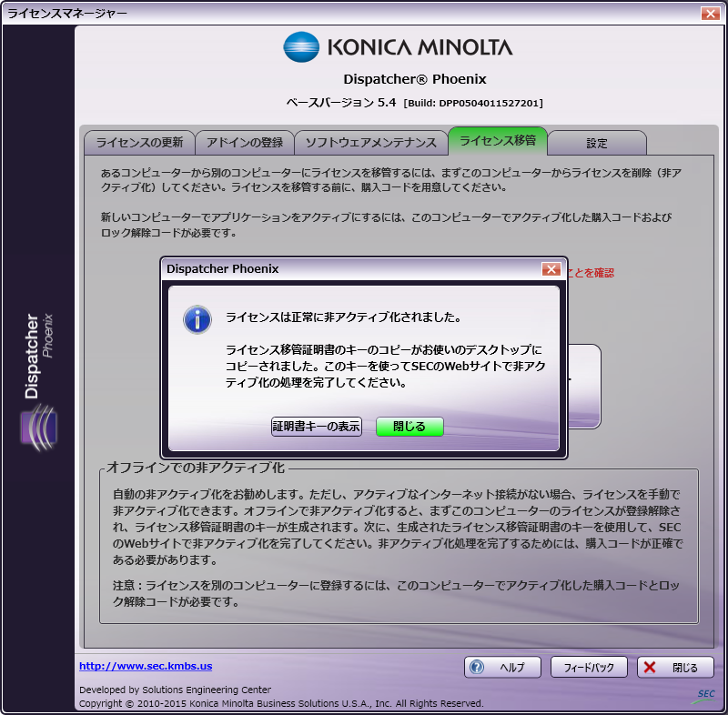Image resolution: width=728 pixels, height=715 pixels.
Task: Click the SEC logo in bottom corner
Action: [705, 695]
